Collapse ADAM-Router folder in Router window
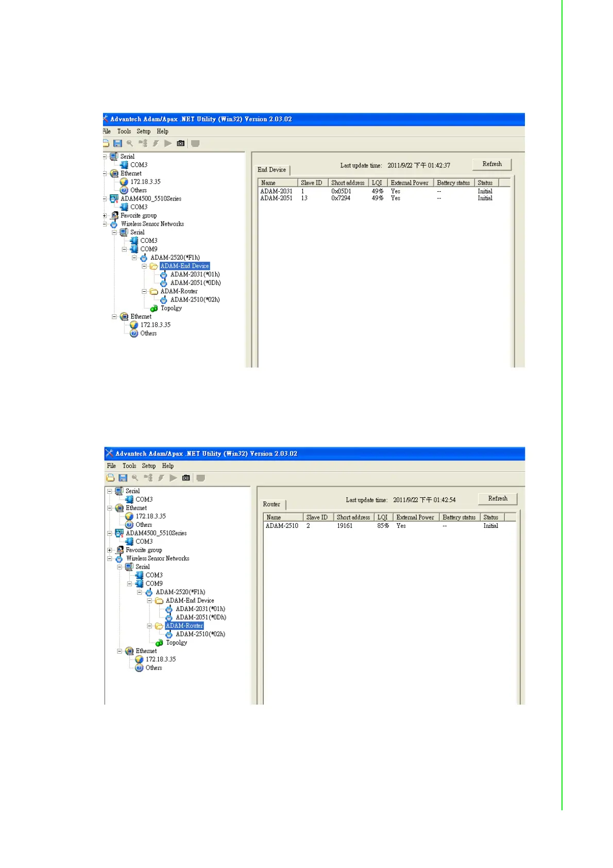The height and width of the screenshot is (868, 613). click(149, 626)
